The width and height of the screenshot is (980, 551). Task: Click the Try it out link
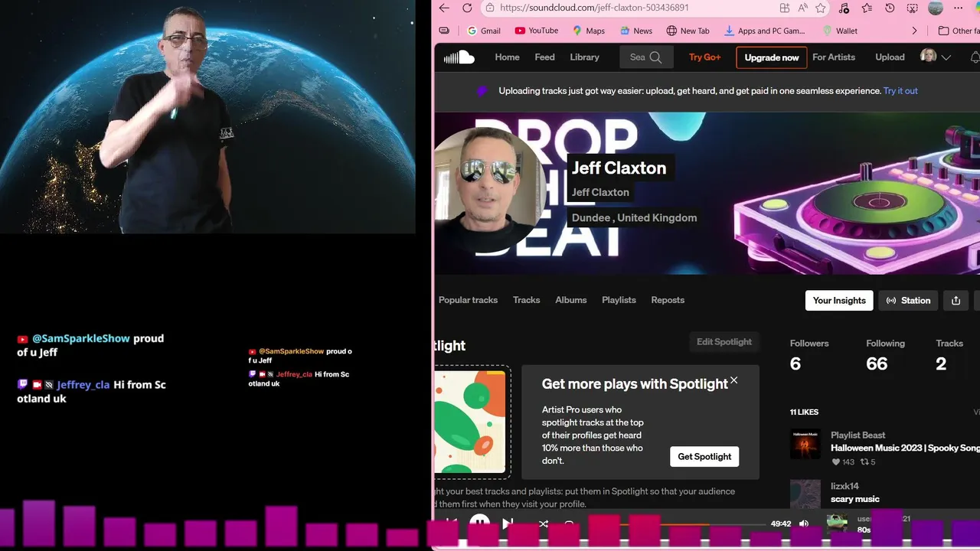(x=900, y=90)
